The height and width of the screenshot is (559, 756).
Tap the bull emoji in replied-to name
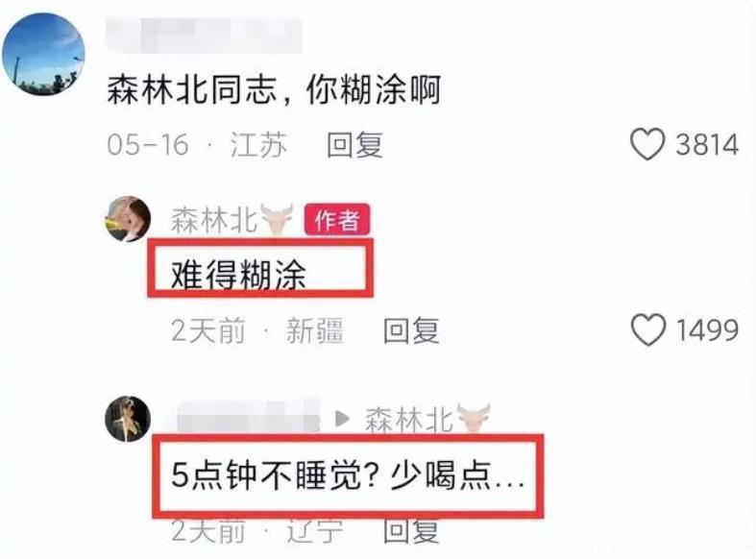pyautogui.click(x=474, y=418)
